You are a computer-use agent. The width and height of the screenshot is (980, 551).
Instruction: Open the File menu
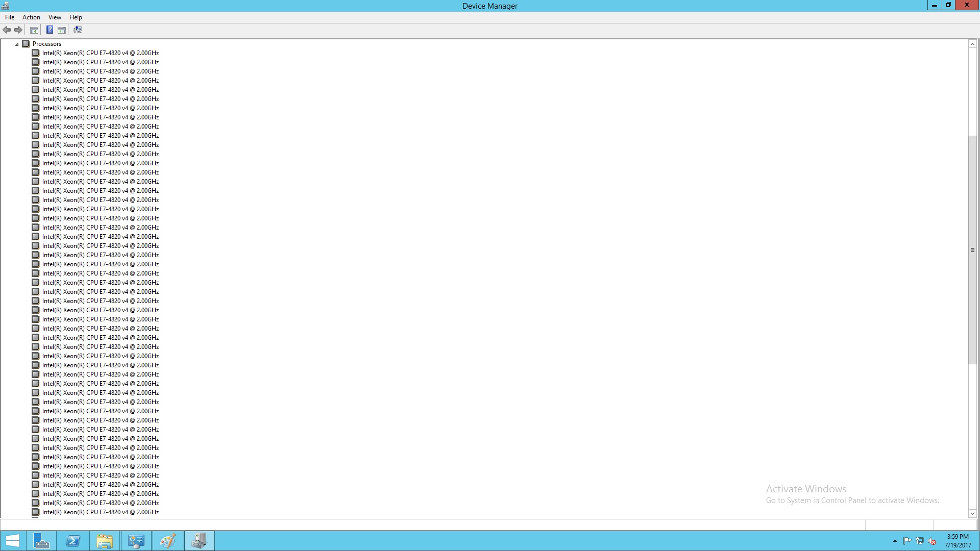(10, 17)
